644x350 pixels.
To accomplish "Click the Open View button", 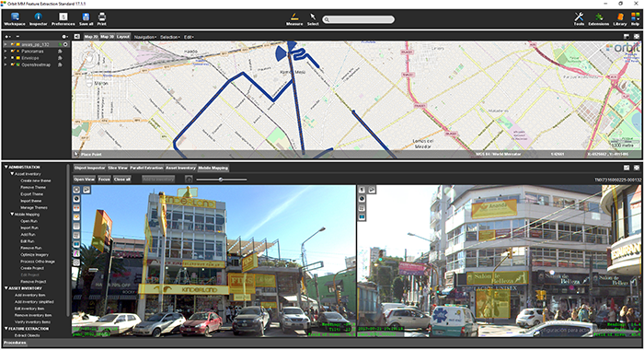I will tap(85, 180).
